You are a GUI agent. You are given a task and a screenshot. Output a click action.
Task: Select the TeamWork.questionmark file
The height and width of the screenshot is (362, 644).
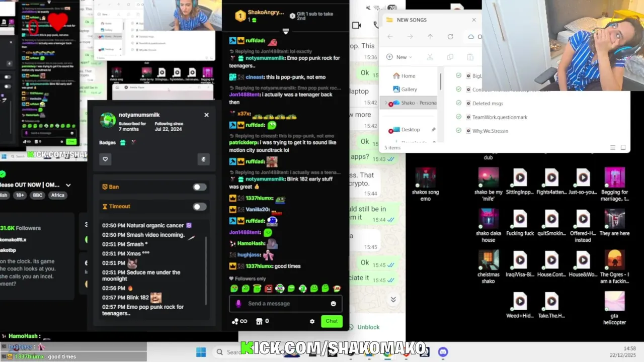point(500,117)
